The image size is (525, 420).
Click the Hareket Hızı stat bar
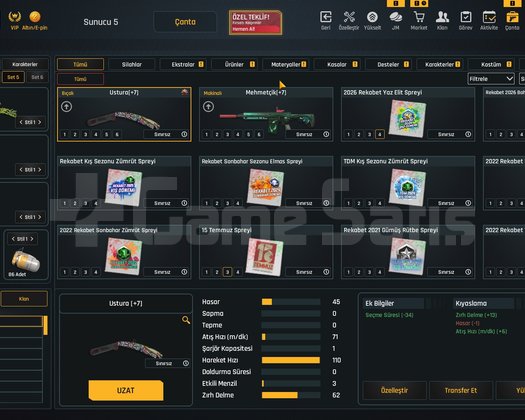coord(291,360)
